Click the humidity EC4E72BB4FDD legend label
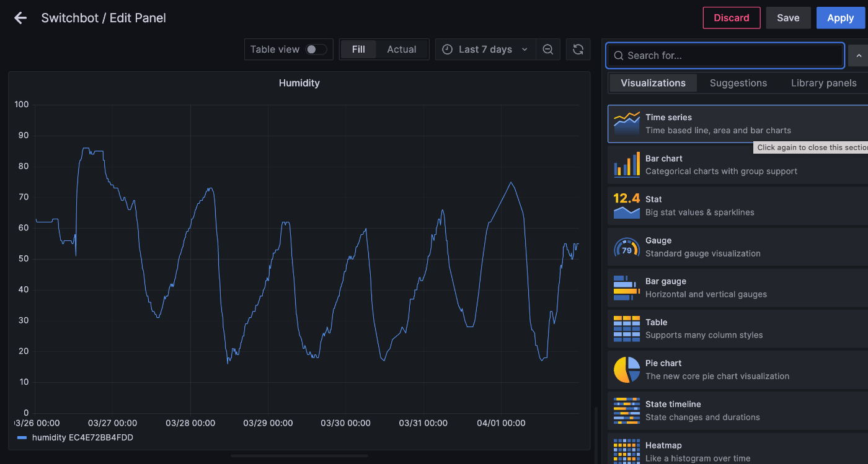The image size is (868, 464). 82,437
